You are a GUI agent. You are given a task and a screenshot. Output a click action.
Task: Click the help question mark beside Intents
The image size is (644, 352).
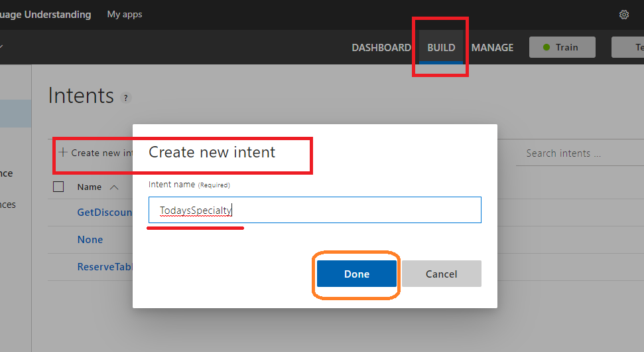[125, 98]
